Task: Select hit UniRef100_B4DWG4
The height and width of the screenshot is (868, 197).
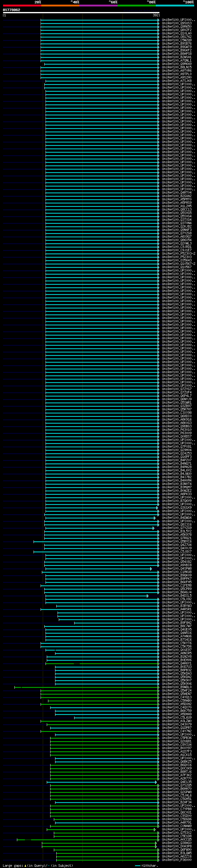Action: click(177, 518)
